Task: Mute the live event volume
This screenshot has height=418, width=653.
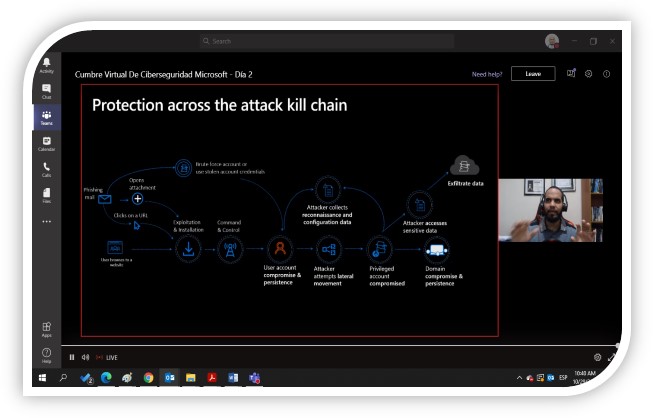Action: click(x=85, y=357)
